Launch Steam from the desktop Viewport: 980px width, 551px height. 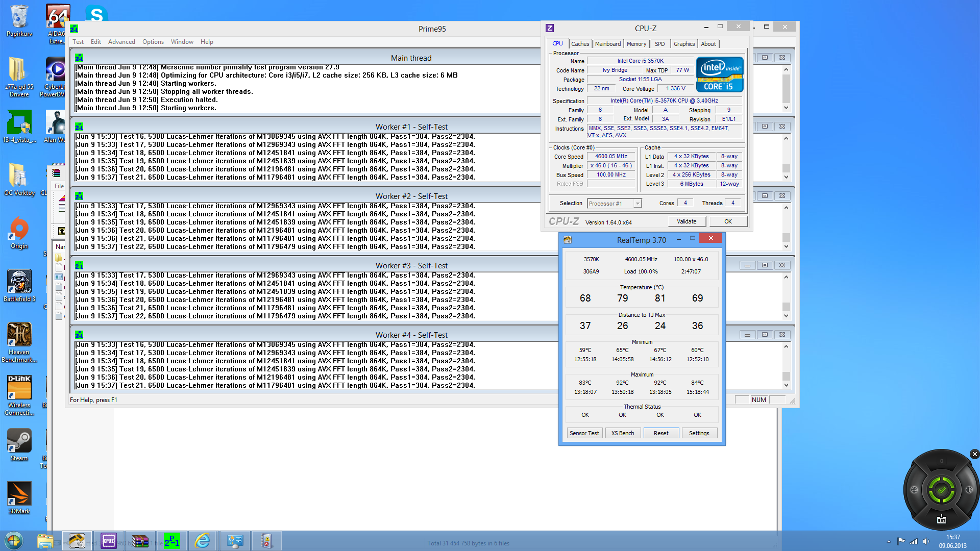19,445
